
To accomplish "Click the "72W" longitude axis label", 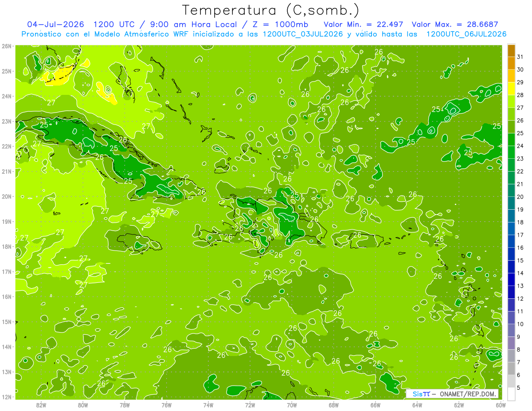I will 250,405.
